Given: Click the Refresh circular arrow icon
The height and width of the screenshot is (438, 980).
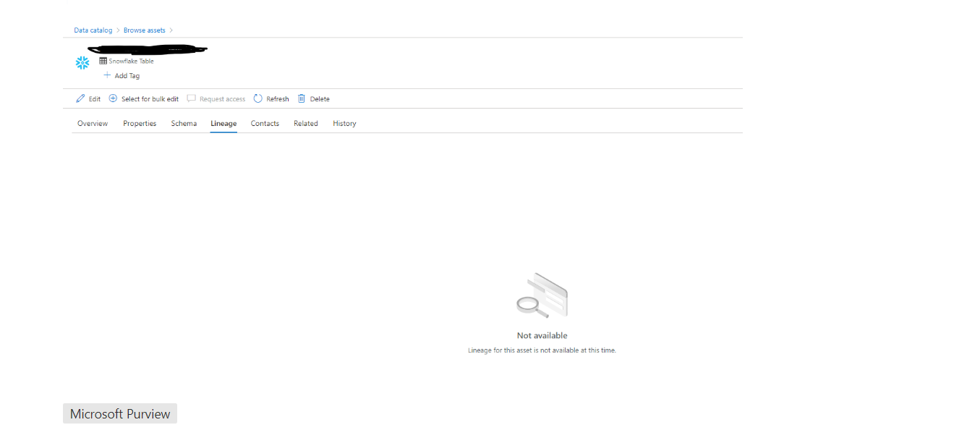Looking at the screenshot, I should point(258,98).
